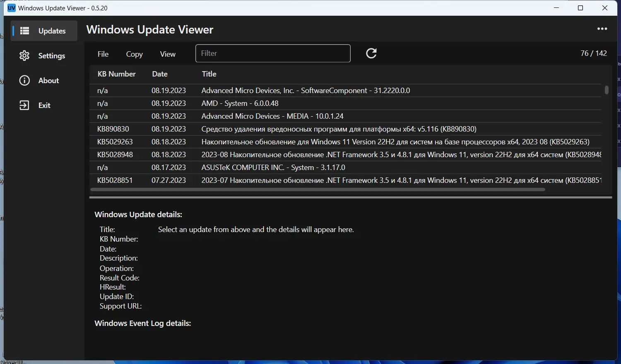Click into the Filter text box
The width and height of the screenshot is (621, 364).
[273, 53]
